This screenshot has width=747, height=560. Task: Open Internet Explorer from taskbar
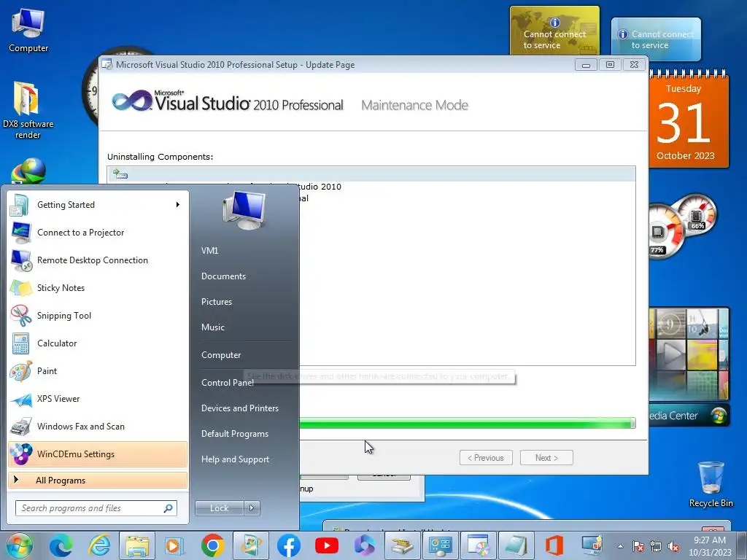pos(99,545)
